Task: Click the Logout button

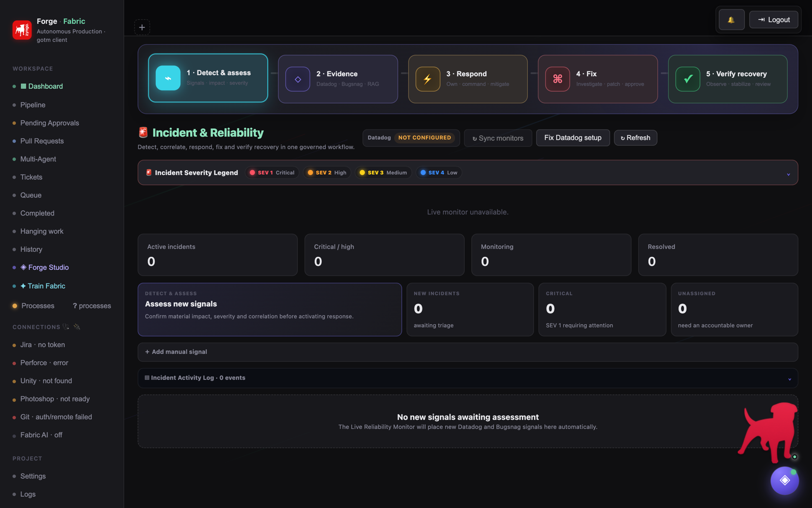Action: coord(773,20)
